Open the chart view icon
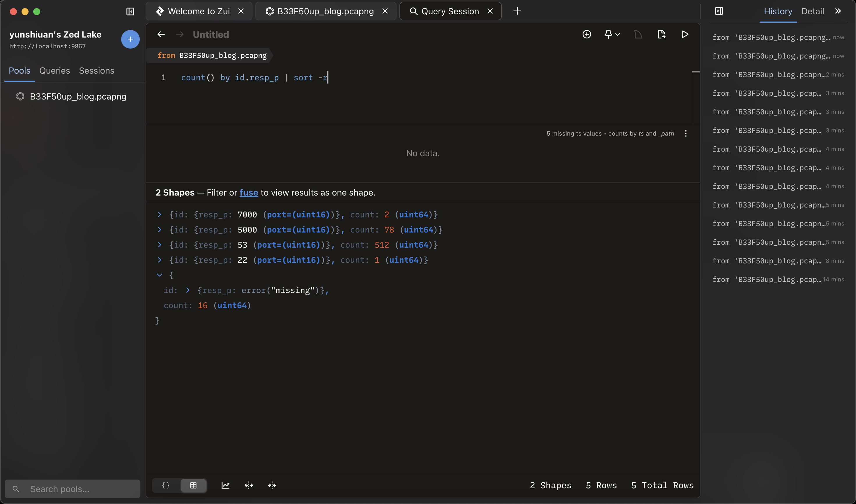Viewport: 856px width, 504px height. [225, 485]
